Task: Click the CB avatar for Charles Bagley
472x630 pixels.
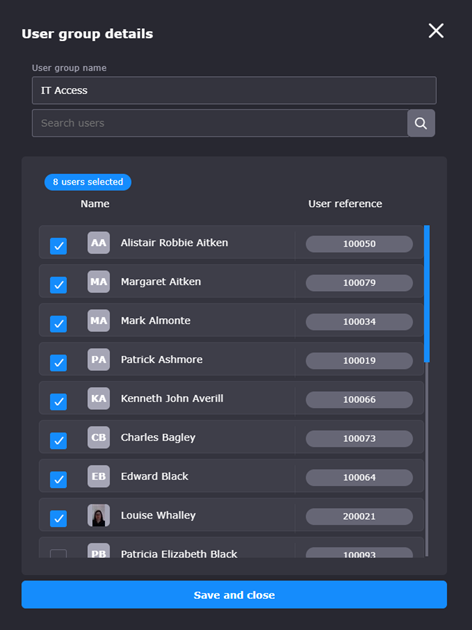Action: click(x=99, y=438)
